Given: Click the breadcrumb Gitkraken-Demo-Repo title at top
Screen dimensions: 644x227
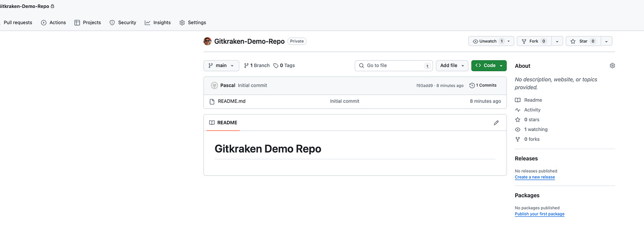Looking at the screenshot, I should click(24, 6).
